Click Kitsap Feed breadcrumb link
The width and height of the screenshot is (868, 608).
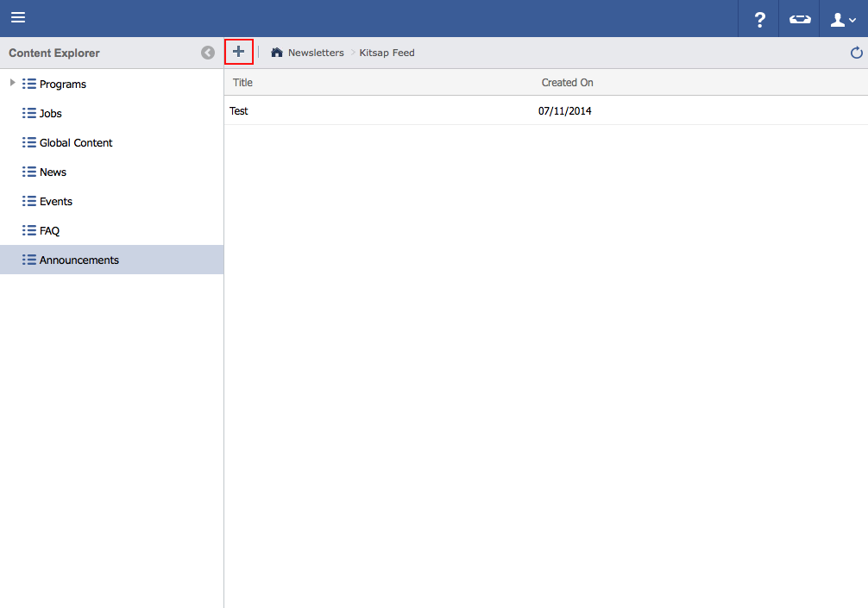tap(387, 53)
